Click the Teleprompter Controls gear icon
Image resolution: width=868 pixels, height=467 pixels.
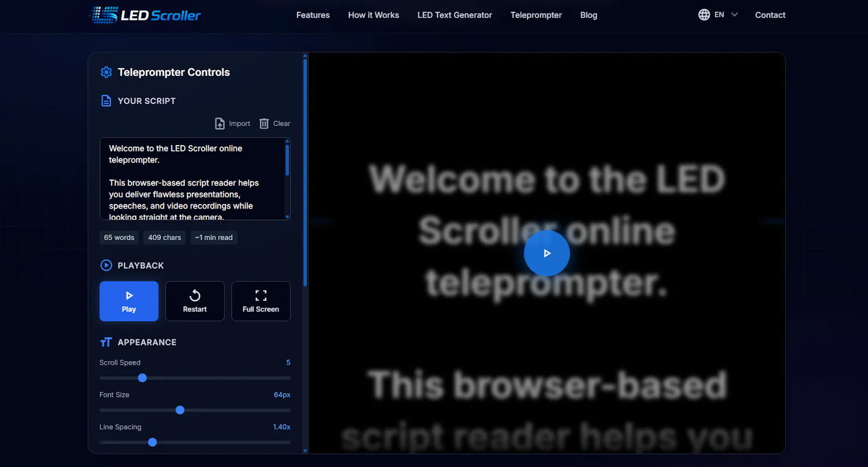[106, 72]
